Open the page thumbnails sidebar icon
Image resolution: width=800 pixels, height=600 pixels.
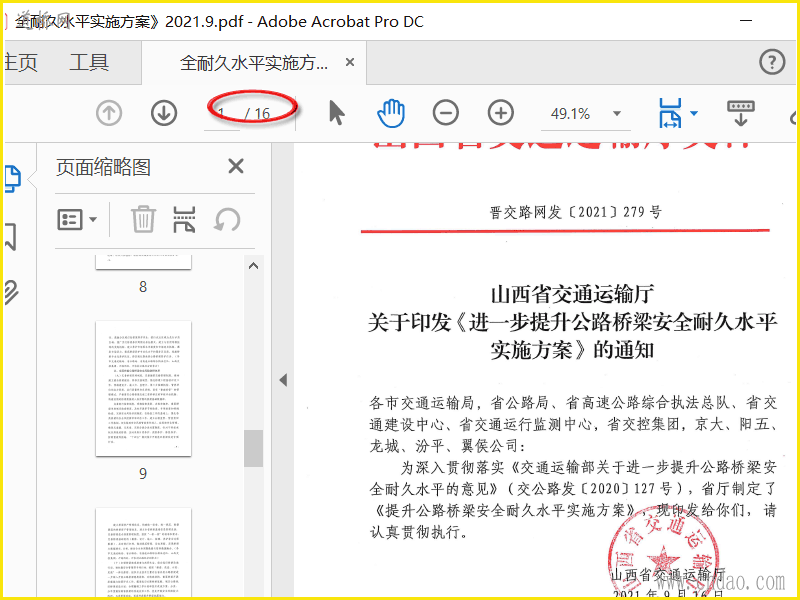12,179
